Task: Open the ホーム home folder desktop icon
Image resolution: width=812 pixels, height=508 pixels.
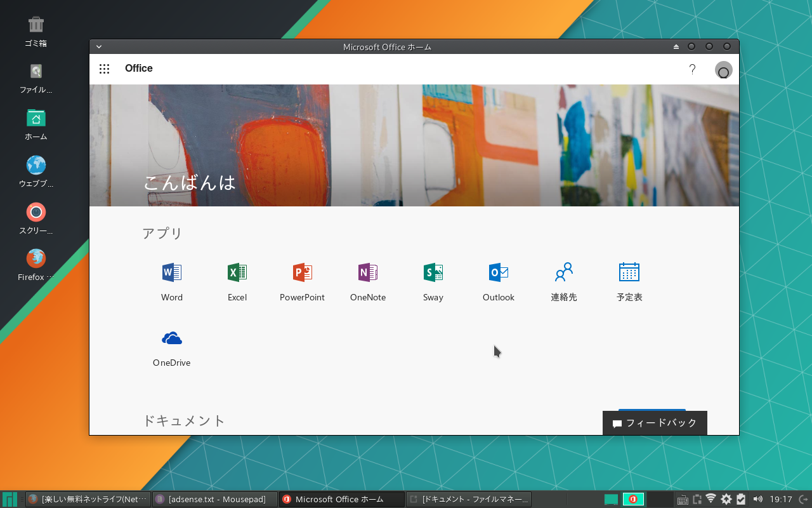Action: tap(36, 124)
